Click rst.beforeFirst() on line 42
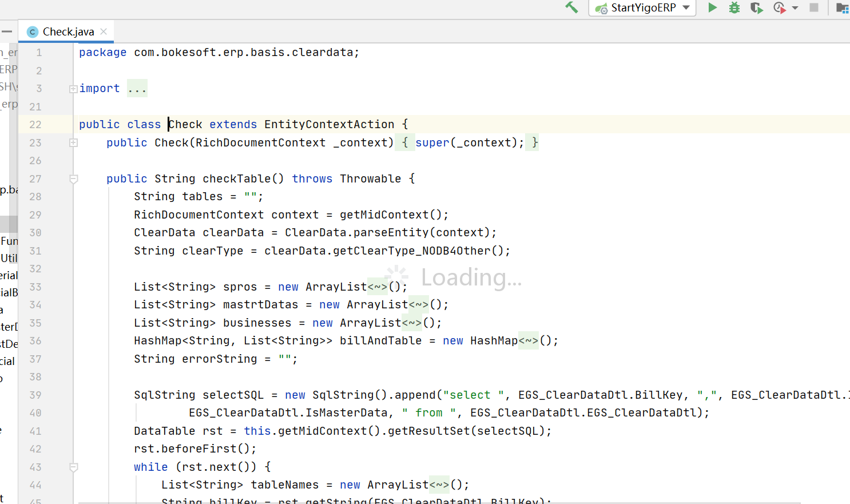The width and height of the screenshot is (850, 504). (x=192, y=449)
